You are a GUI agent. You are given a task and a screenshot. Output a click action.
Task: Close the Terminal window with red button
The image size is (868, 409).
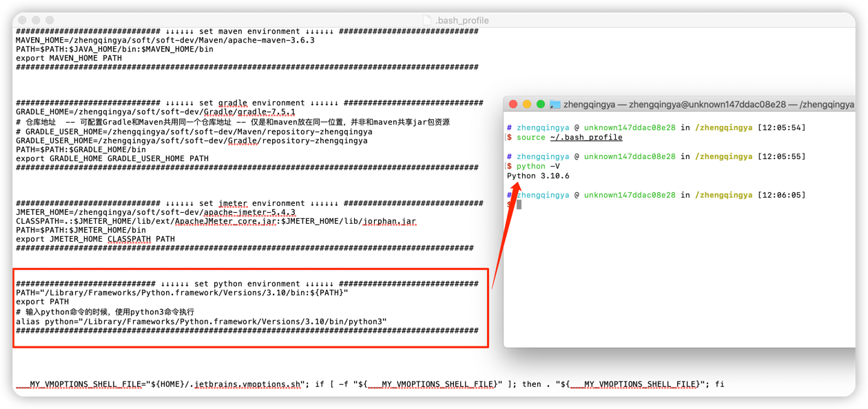click(x=513, y=104)
